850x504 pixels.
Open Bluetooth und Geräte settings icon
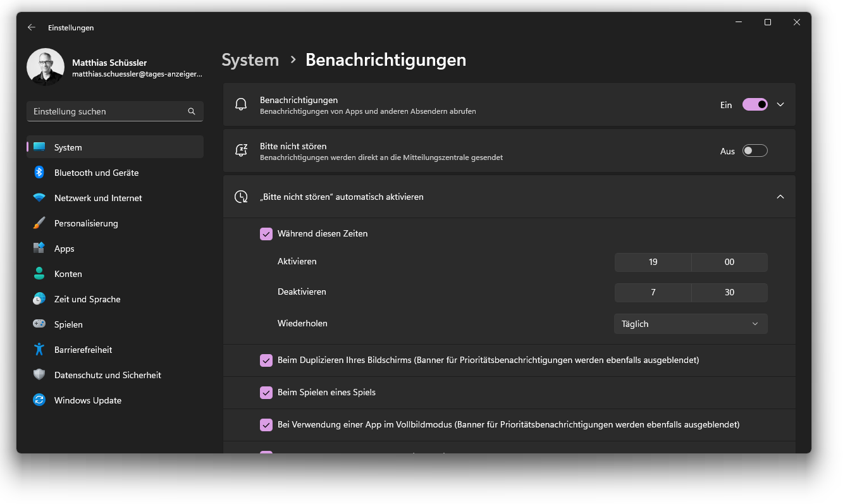coord(39,173)
